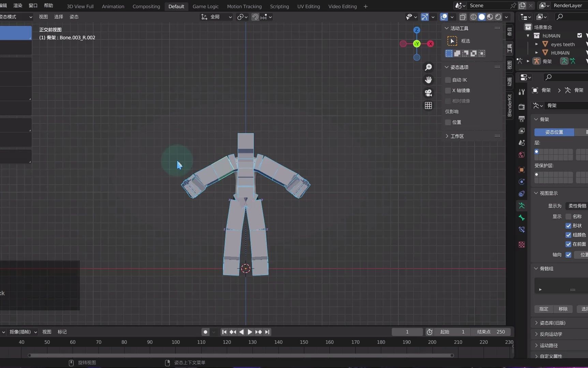Select the Render properties camera icon

click(x=521, y=106)
